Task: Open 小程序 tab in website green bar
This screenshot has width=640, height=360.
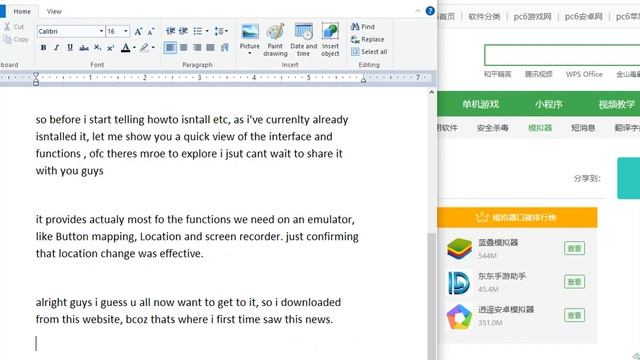Action: point(549,104)
